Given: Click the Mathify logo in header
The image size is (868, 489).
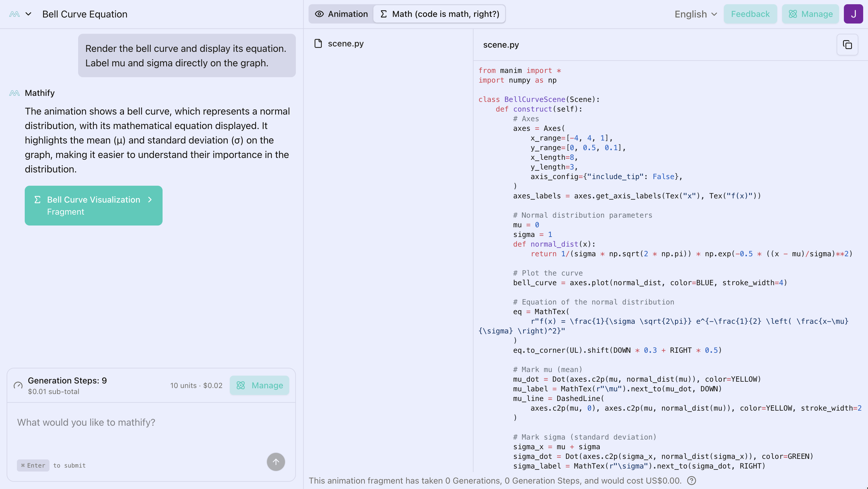Looking at the screenshot, I should pos(14,14).
